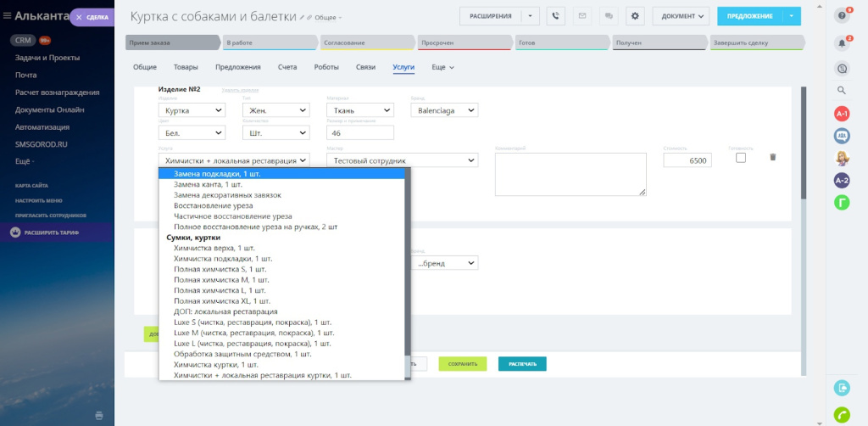Toggle the Готовность checkbox
The height and width of the screenshot is (426, 868).
741,158
